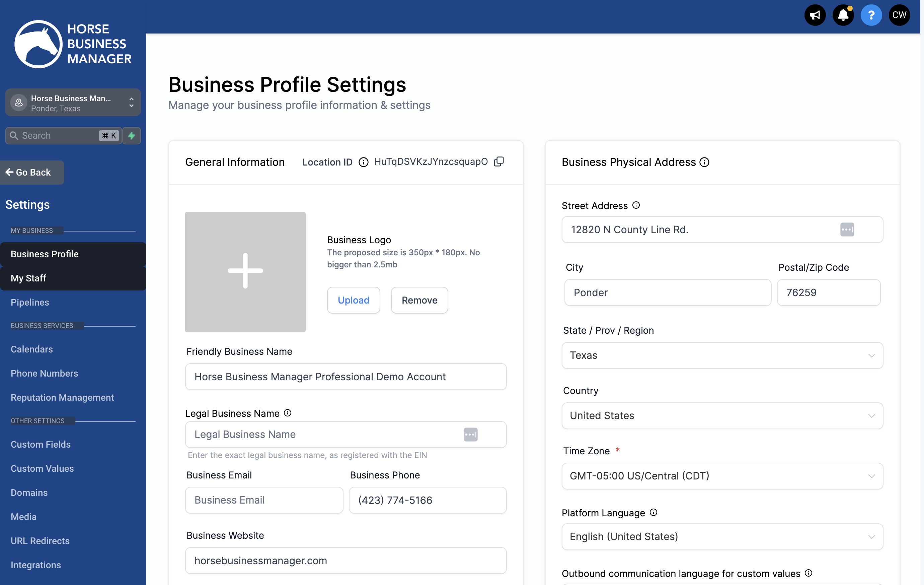
Task: Click the Platform Language info icon
Action: coord(653,512)
